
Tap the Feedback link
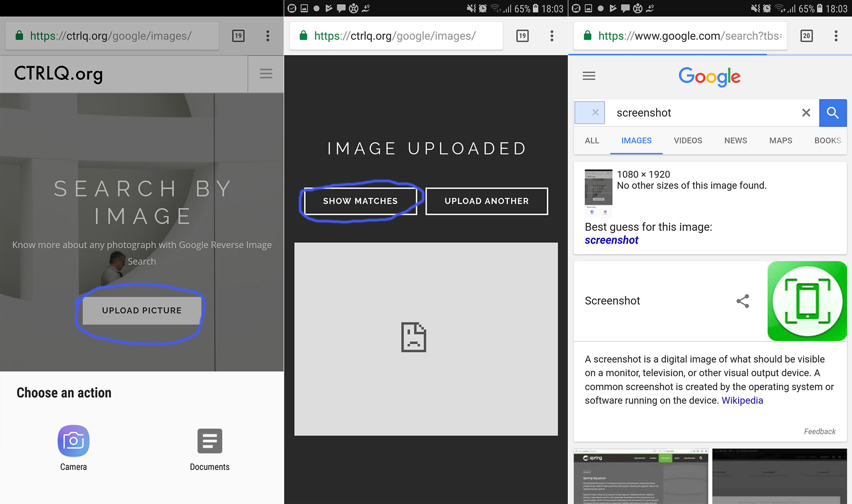coord(820,432)
